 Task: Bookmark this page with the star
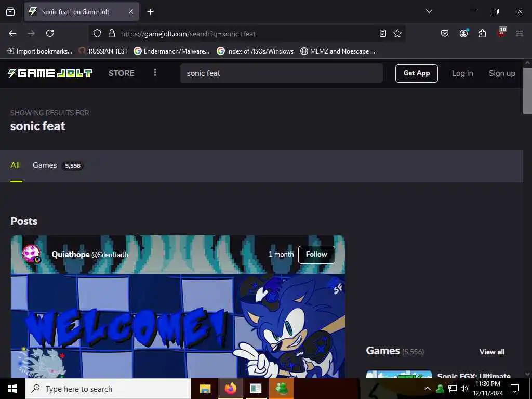[397, 33]
